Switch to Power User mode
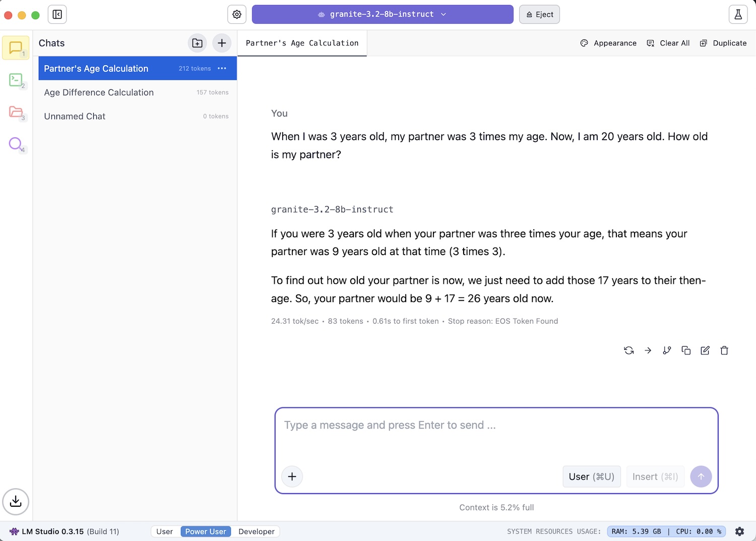 (x=206, y=531)
